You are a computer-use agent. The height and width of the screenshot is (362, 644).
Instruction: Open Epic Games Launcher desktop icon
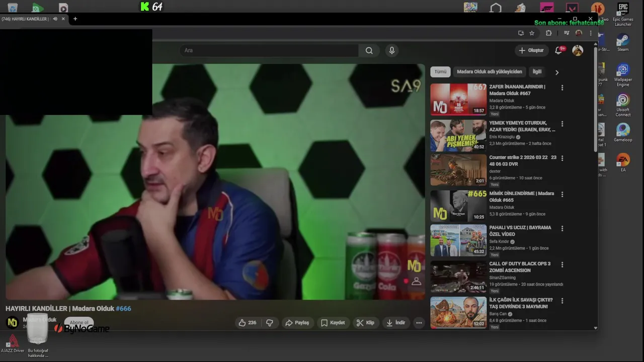623,15
